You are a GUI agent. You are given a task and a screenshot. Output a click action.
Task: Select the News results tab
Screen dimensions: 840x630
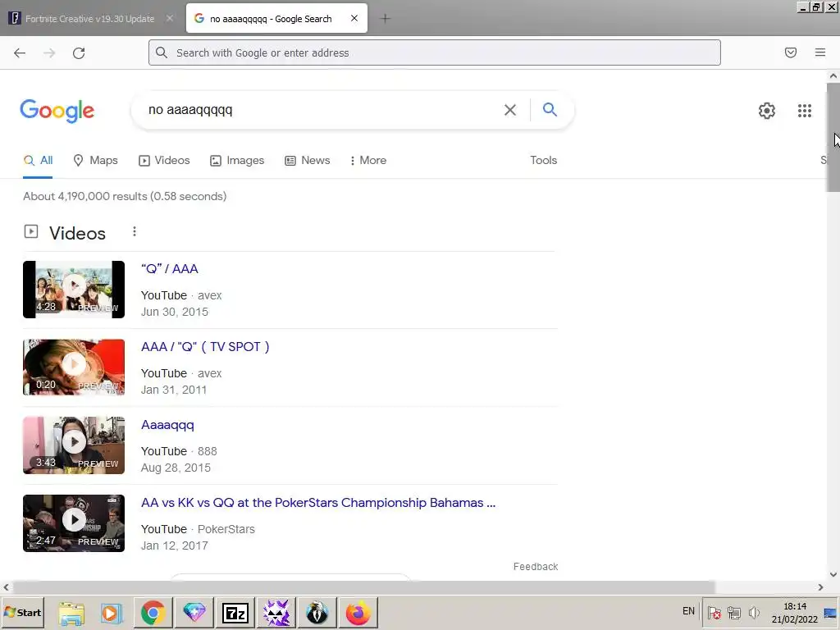pos(307,160)
